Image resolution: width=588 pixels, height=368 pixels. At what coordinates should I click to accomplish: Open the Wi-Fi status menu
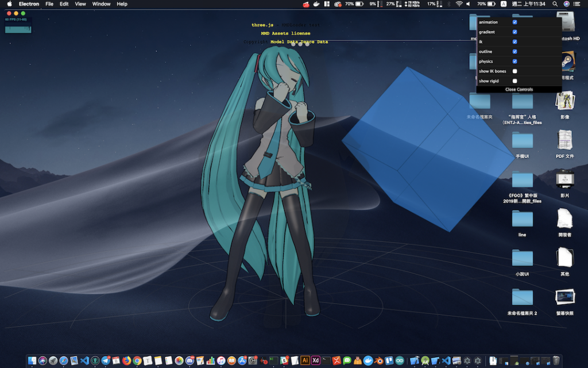tap(459, 4)
